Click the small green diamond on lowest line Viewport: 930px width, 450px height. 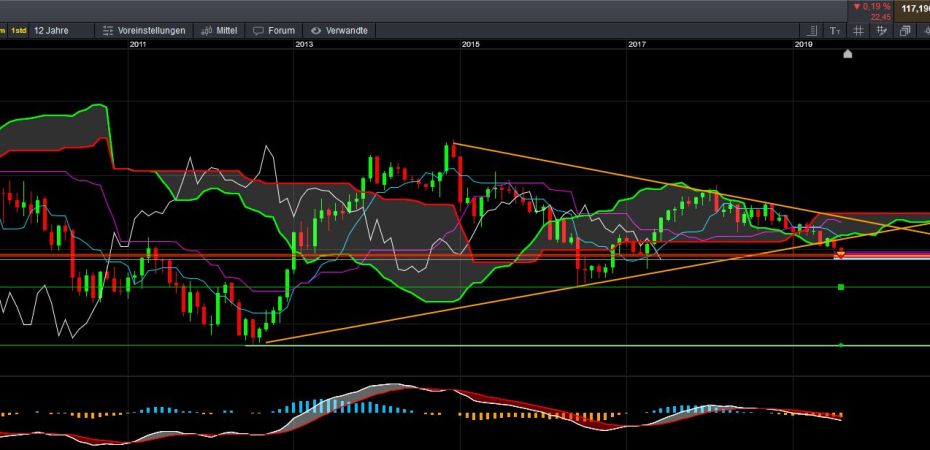click(x=841, y=345)
